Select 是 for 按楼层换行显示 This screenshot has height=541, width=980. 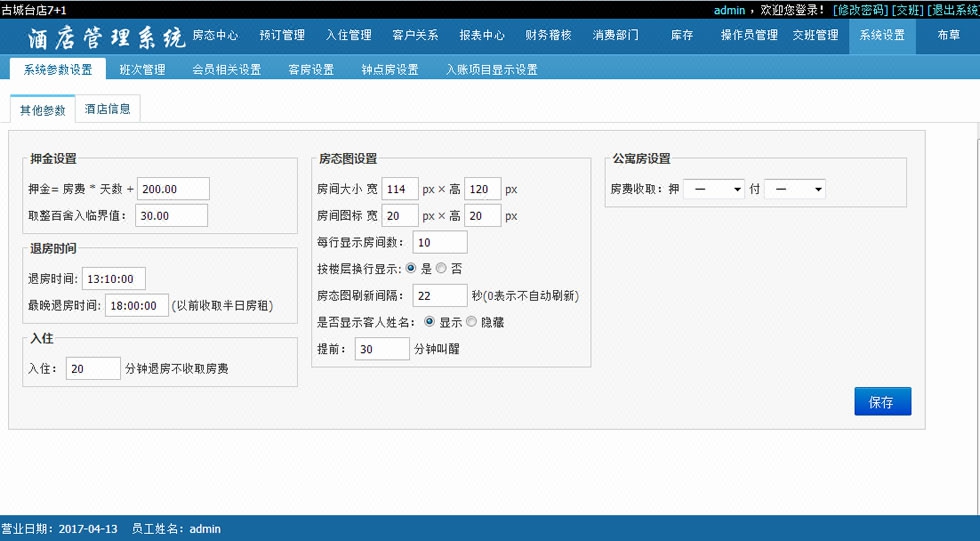coord(411,268)
